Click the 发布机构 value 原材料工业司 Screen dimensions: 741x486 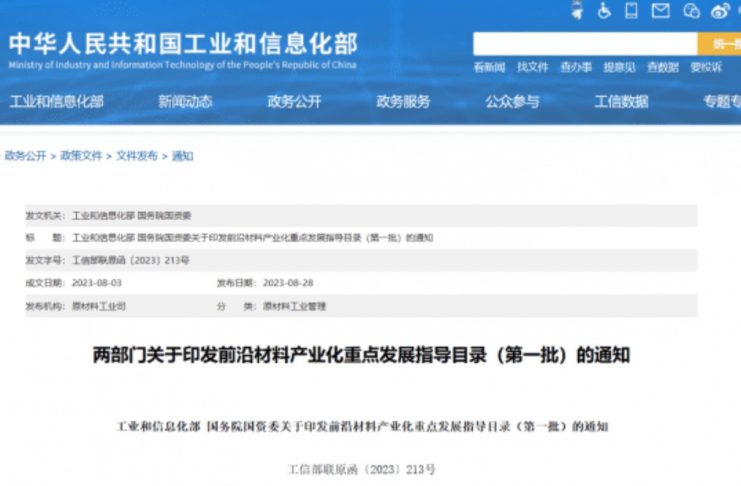pyautogui.click(x=99, y=306)
